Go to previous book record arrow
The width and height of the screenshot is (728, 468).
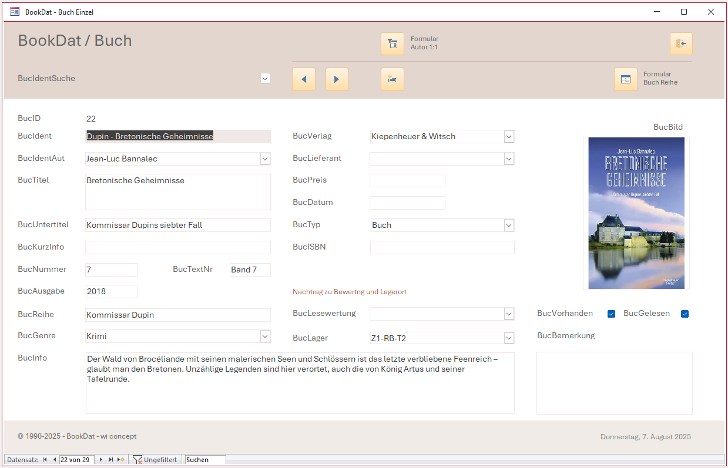pos(303,79)
